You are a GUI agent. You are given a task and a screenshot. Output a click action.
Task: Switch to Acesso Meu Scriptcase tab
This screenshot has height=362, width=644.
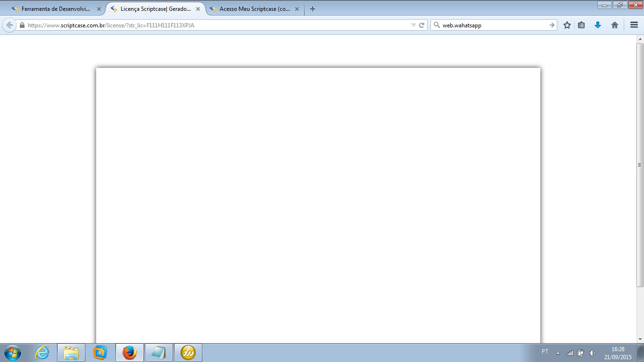pos(255,9)
